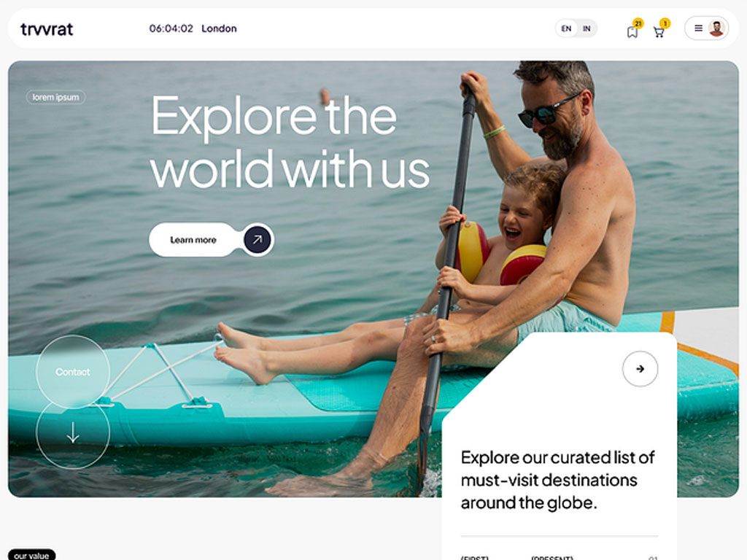Click the down arrow circle button
The height and width of the screenshot is (560, 747).
click(x=73, y=432)
